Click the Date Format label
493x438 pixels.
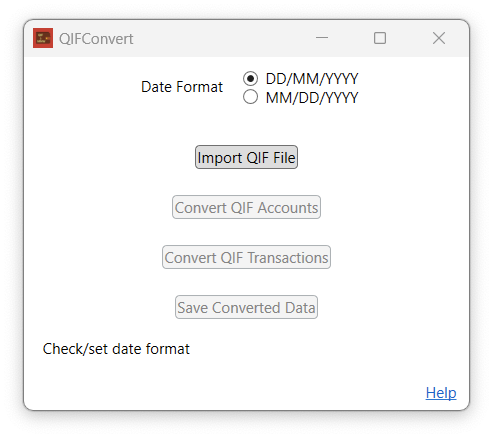[x=182, y=87]
